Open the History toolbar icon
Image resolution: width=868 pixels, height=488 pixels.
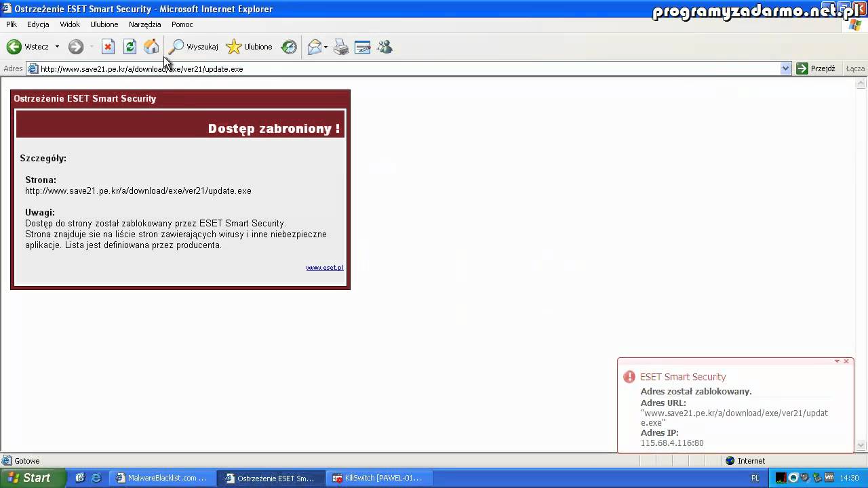pyautogui.click(x=289, y=47)
